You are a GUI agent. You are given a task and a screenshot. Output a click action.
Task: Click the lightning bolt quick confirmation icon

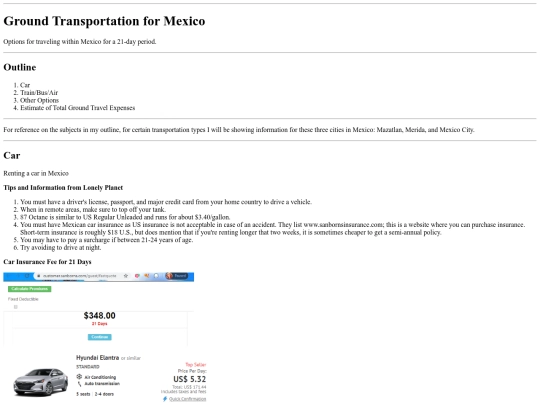pyautogui.click(x=165, y=399)
